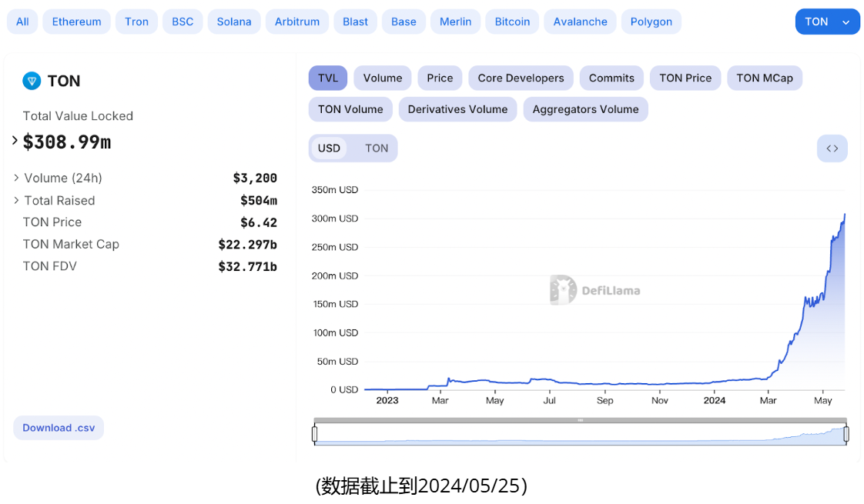Viewport: 864px width, 504px height.
Task: Toggle the TON Volume chart option
Action: pyautogui.click(x=350, y=109)
